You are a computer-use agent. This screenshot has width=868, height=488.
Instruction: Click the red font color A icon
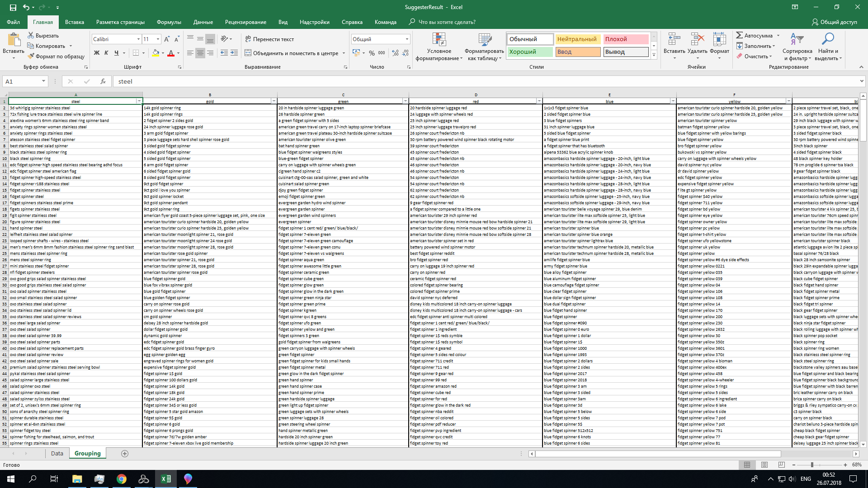click(171, 53)
